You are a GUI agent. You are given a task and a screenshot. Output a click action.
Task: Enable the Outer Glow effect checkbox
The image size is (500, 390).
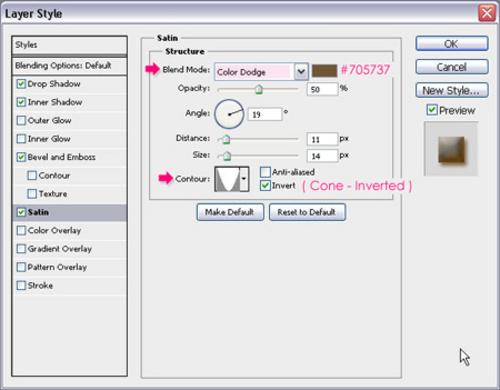(21, 120)
